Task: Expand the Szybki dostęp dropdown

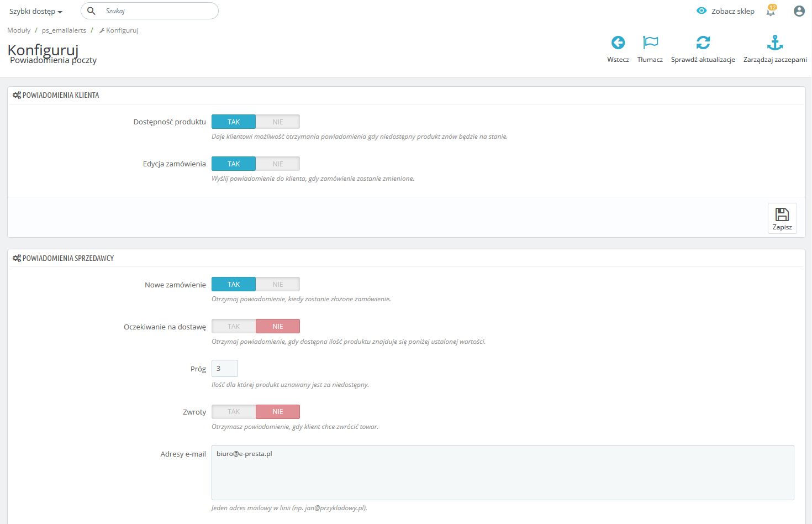Action: pos(35,12)
